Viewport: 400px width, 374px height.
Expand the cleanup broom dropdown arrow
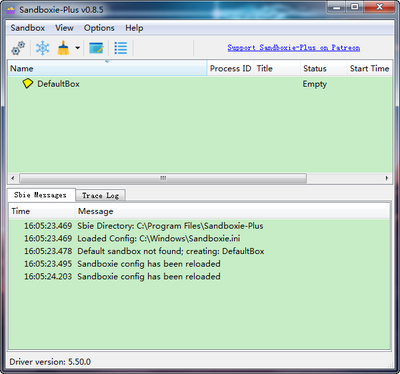point(77,48)
